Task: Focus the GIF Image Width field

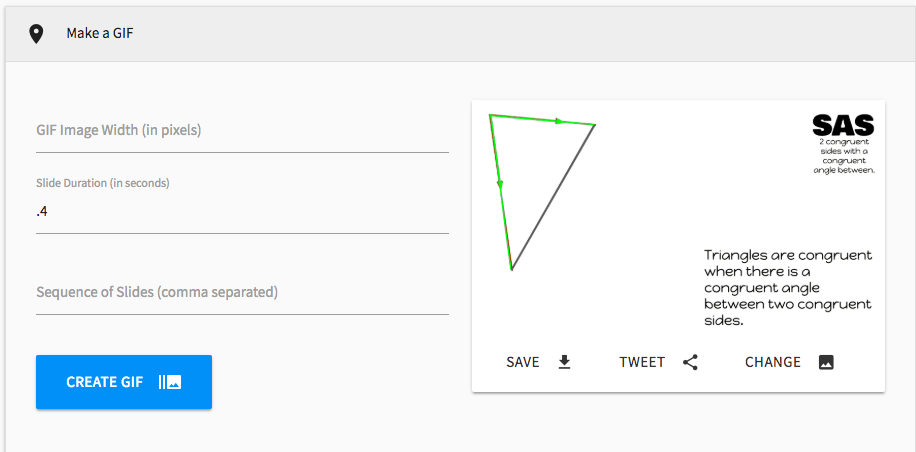Action: (x=242, y=131)
